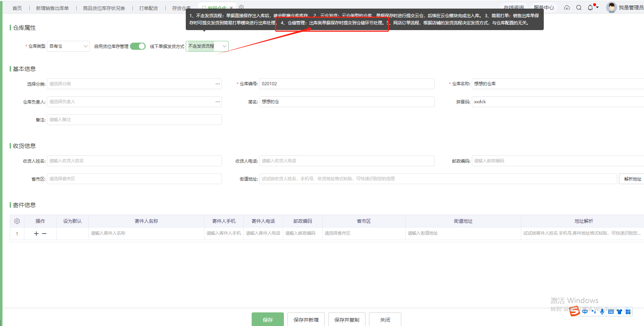
Task: Switch to the 打单配货 tab
Action: [149, 8]
